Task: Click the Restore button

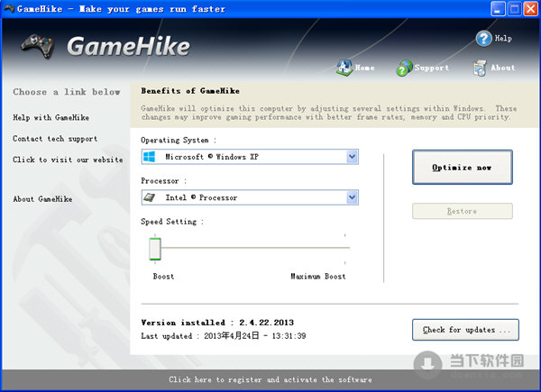Action: coord(463,211)
